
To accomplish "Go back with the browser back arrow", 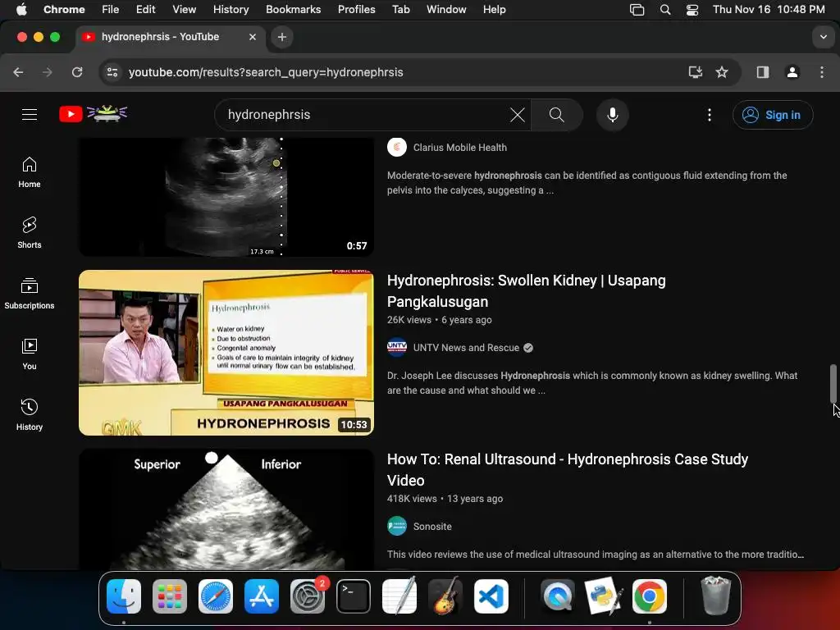I will coord(18,72).
